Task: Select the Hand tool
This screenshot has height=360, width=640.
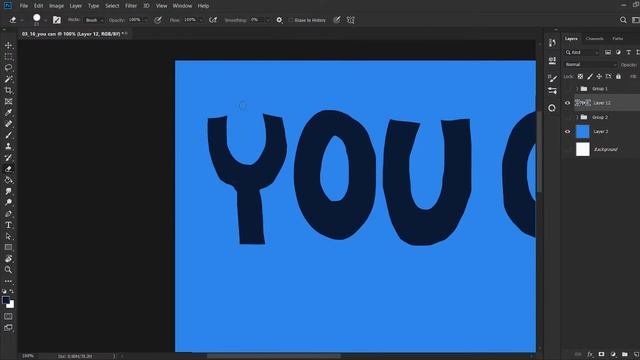Action: point(8,258)
